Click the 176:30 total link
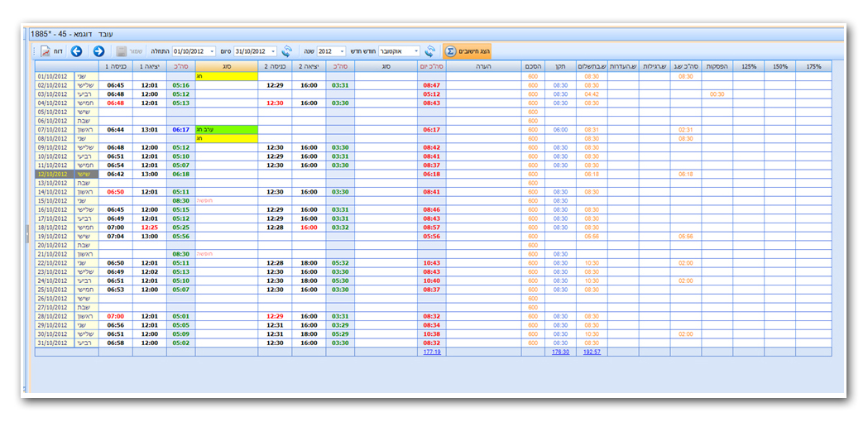 (x=560, y=352)
